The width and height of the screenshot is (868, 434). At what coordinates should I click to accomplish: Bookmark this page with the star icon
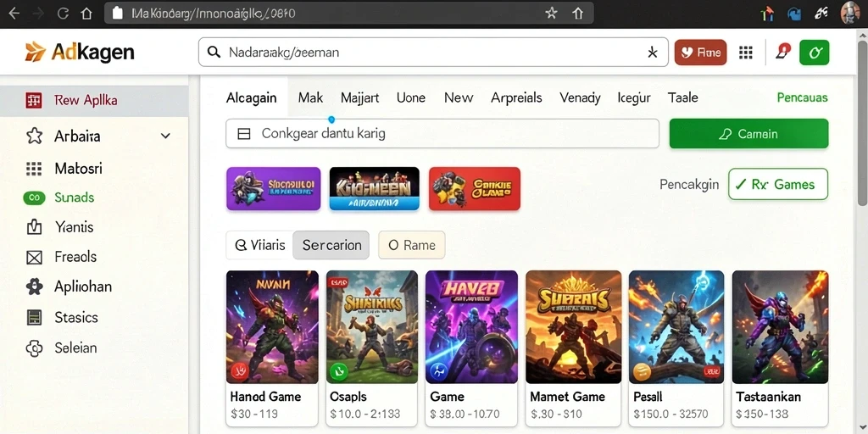[x=551, y=14]
